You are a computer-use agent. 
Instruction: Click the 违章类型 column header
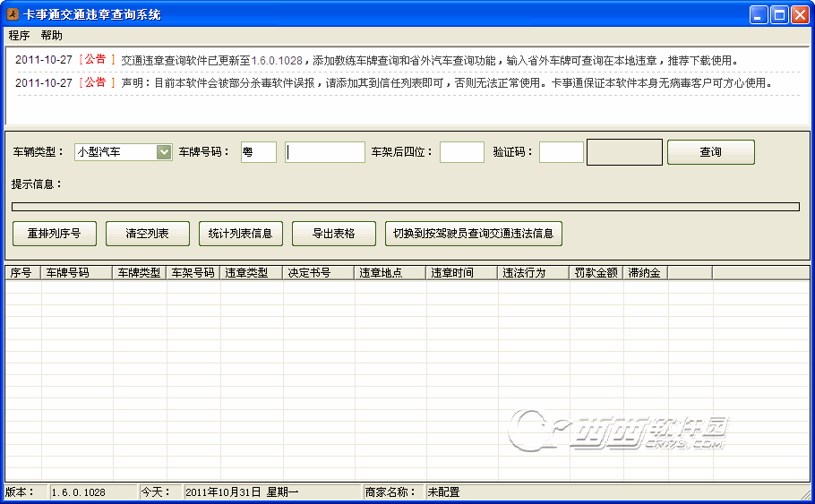tap(252, 273)
